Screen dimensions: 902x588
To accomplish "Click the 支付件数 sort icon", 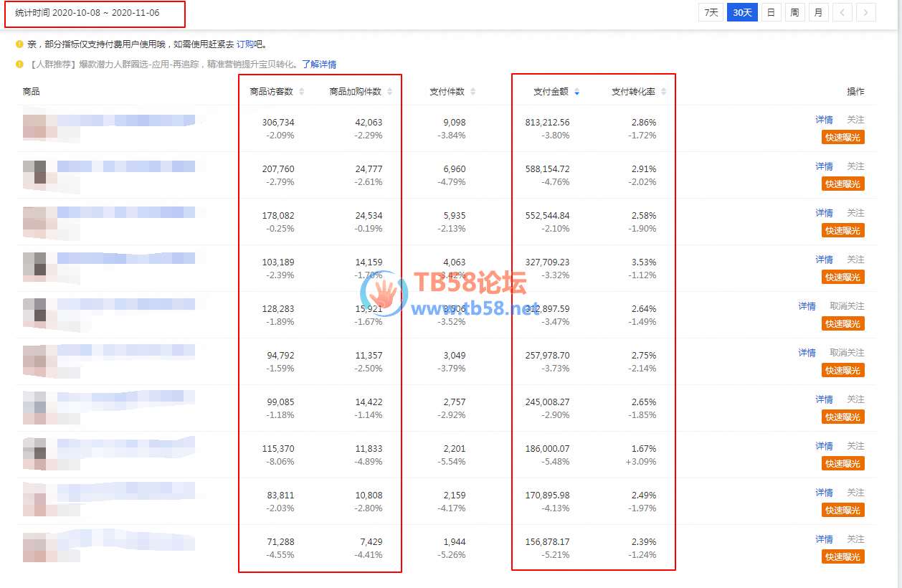I will tap(473, 92).
